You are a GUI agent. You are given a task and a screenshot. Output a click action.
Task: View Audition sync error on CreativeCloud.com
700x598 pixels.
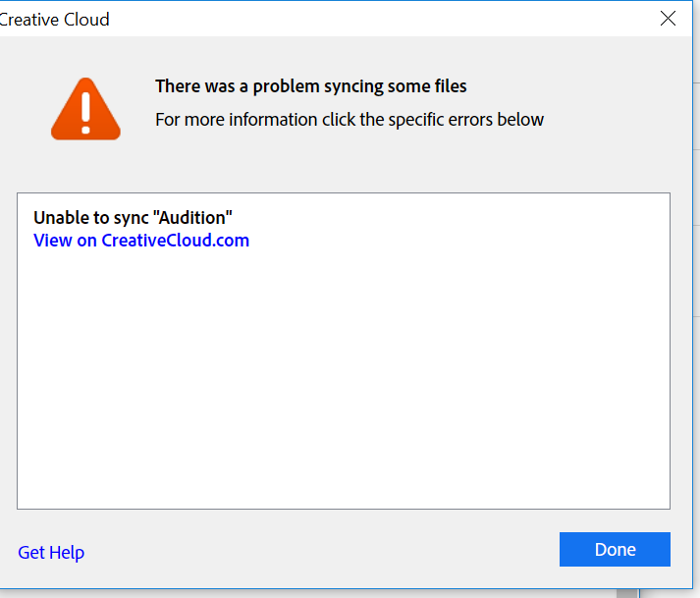click(141, 241)
